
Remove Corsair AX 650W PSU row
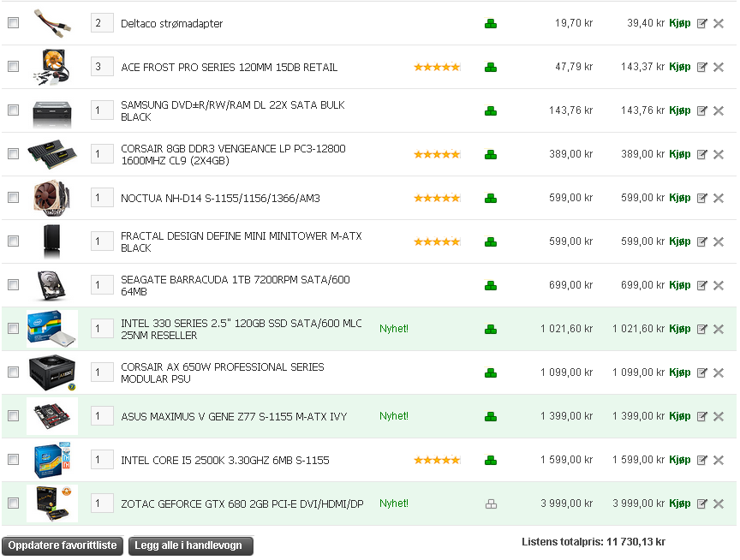click(719, 372)
